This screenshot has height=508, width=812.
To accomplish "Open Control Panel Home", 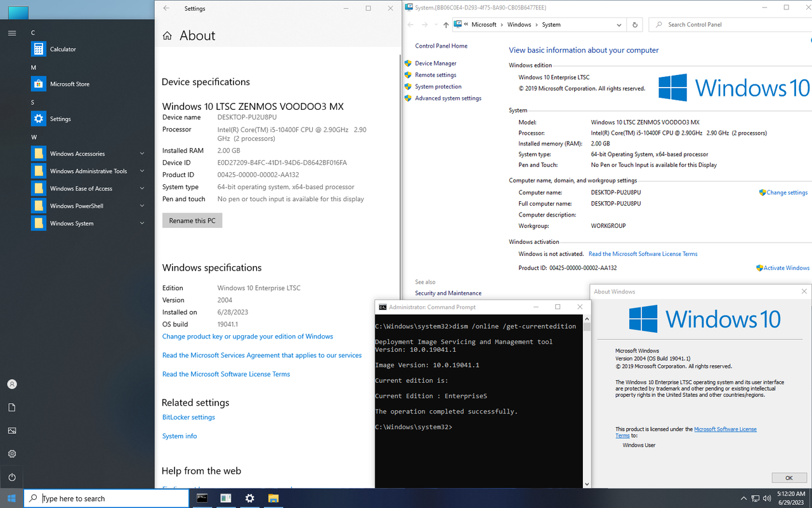I will [x=441, y=46].
